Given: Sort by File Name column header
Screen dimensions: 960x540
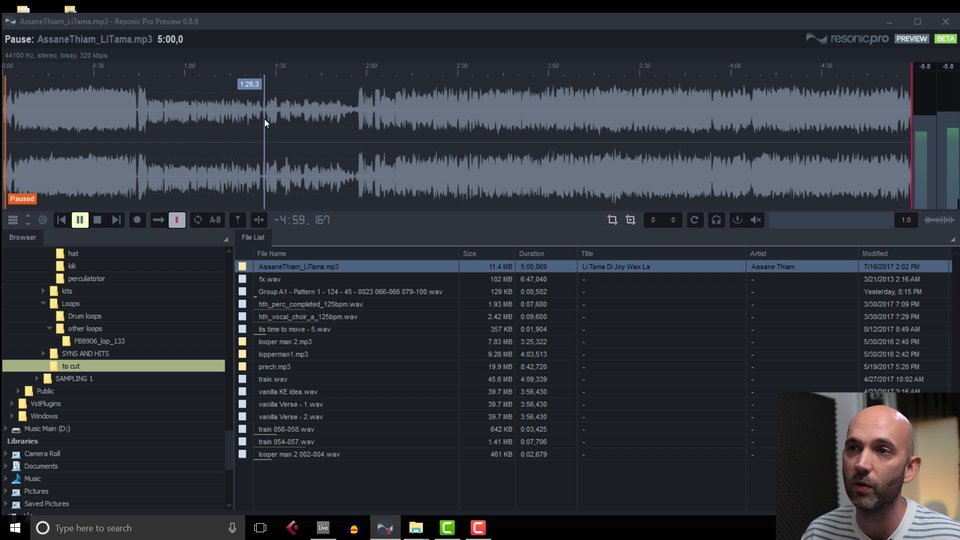Looking at the screenshot, I should (x=272, y=253).
